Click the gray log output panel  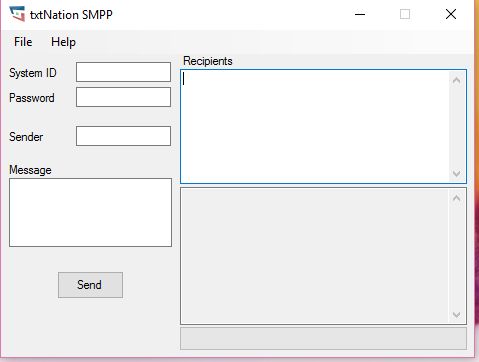coord(315,256)
